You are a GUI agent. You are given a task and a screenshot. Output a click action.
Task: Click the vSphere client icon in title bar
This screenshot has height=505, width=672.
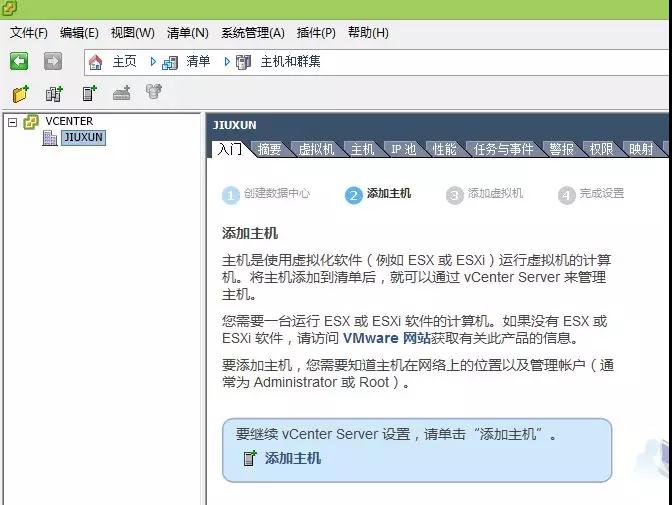pyautogui.click(x=9, y=8)
